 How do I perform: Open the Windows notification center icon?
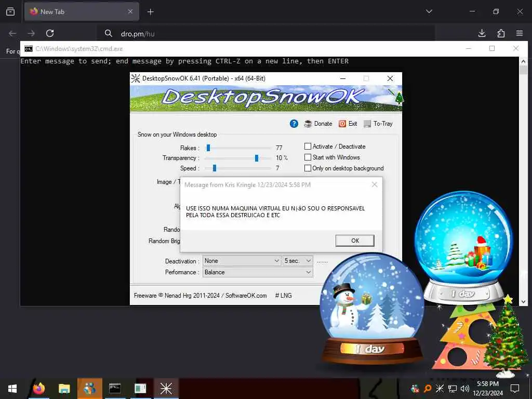tap(515, 389)
